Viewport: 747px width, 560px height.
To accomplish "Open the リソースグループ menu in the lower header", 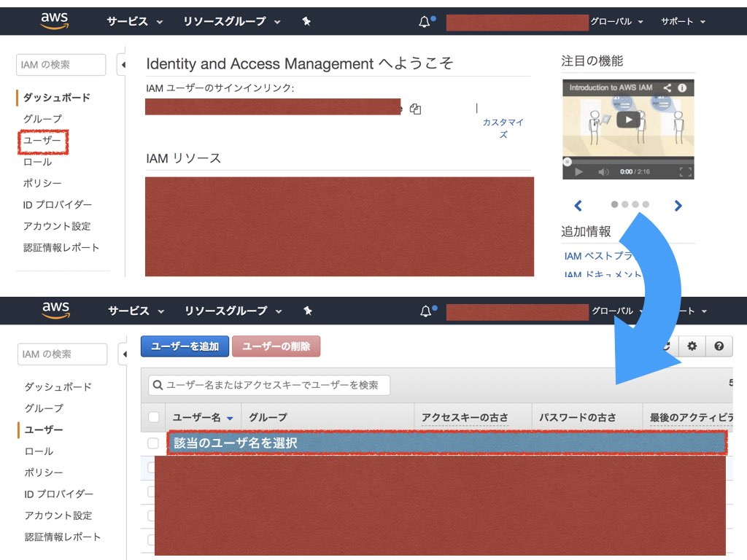I will (233, 311).
